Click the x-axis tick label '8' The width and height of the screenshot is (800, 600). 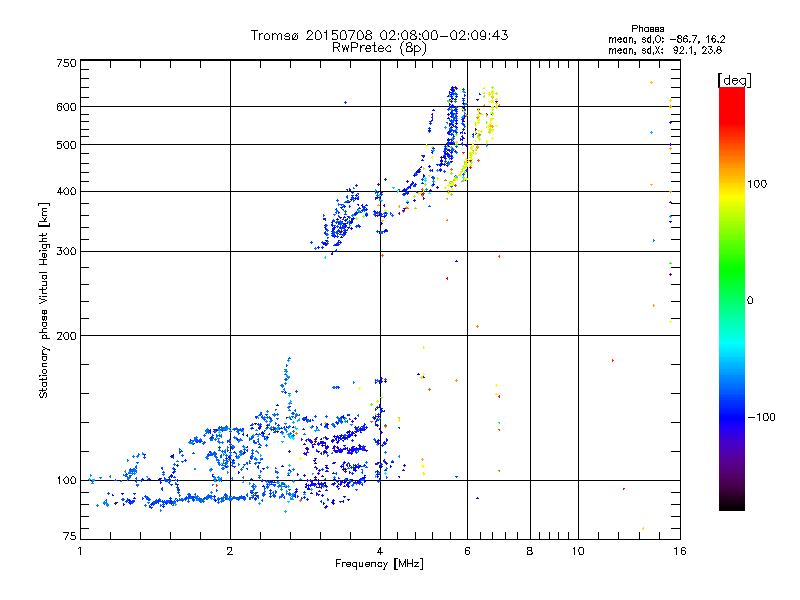(530, 551)
